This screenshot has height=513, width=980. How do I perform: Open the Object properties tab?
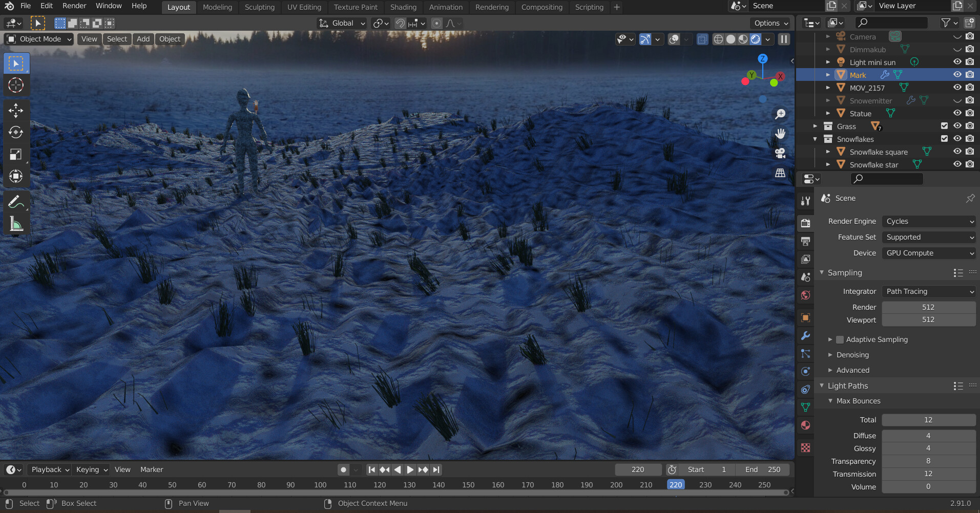[x=806, y=317]
